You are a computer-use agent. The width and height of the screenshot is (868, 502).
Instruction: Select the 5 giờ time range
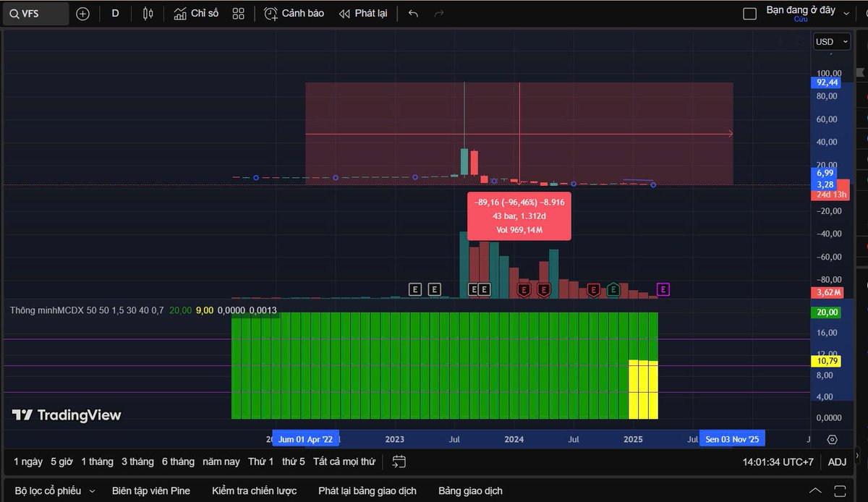coord(61,461)
